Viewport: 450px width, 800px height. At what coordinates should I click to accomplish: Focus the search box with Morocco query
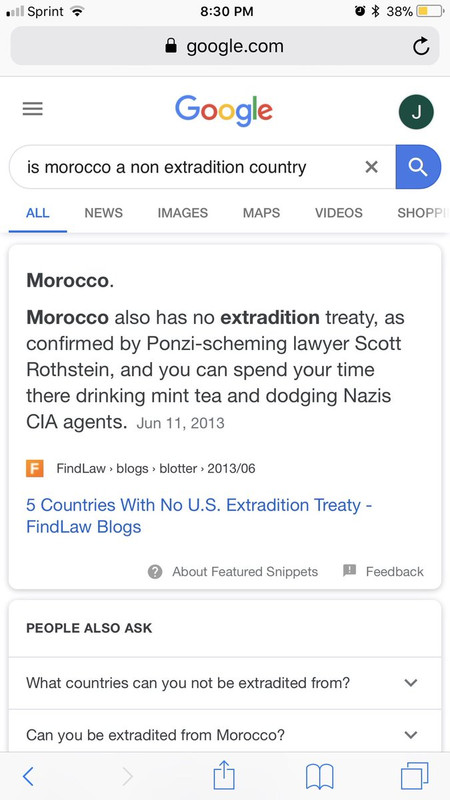point(202,167)
